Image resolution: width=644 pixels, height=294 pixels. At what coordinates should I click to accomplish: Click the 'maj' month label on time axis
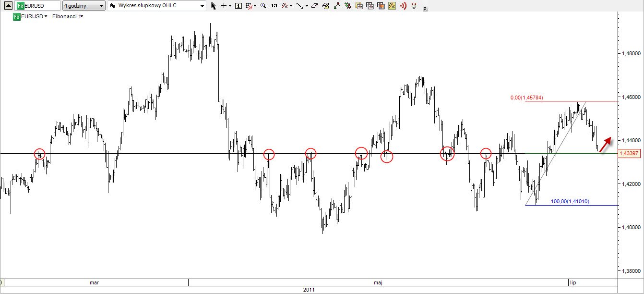click(x=378, y=282)
